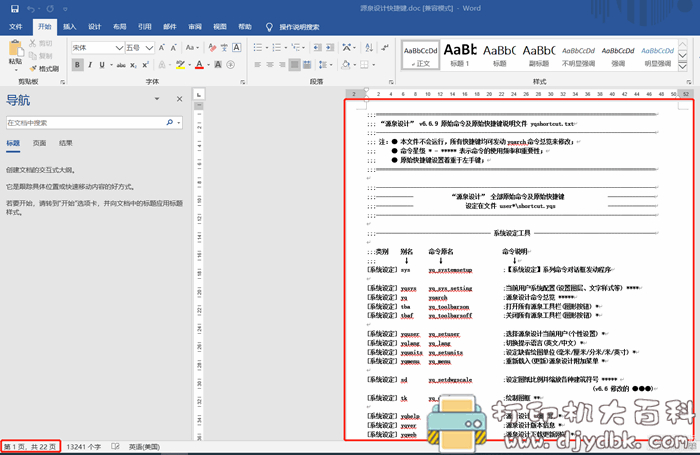Click the center alignment icon

click(x=270, y=65)
